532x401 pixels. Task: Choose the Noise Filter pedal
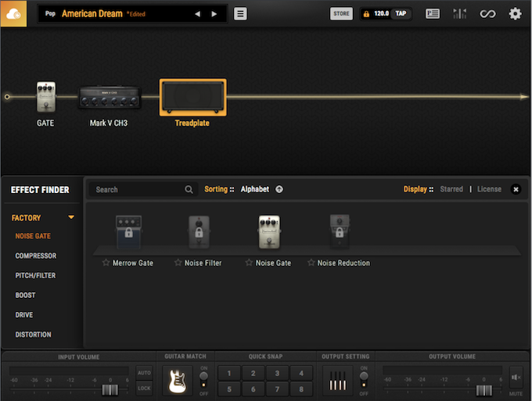tap(199, 232)
